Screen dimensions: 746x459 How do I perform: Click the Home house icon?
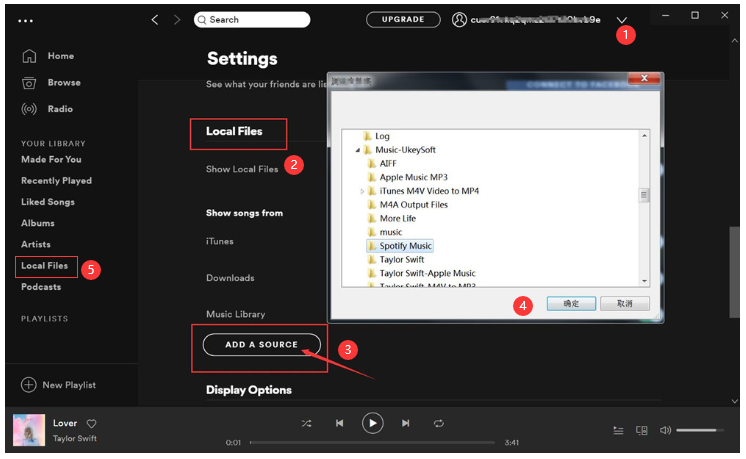[x=29, y=56]
